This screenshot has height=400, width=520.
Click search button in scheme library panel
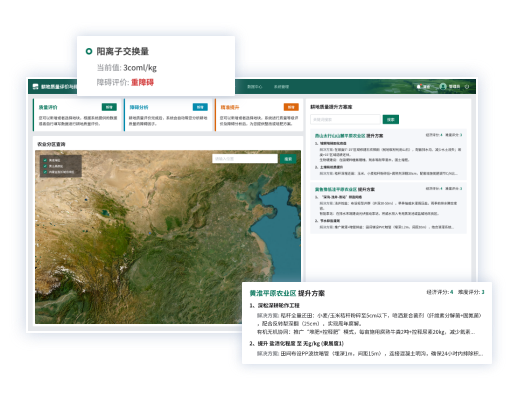(x=391, y=119)
